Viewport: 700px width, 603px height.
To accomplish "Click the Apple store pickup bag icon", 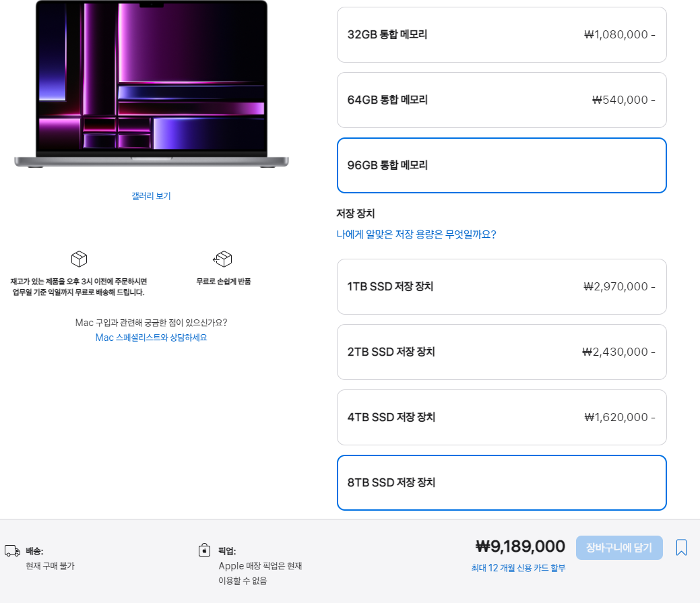I will [204, 550].
